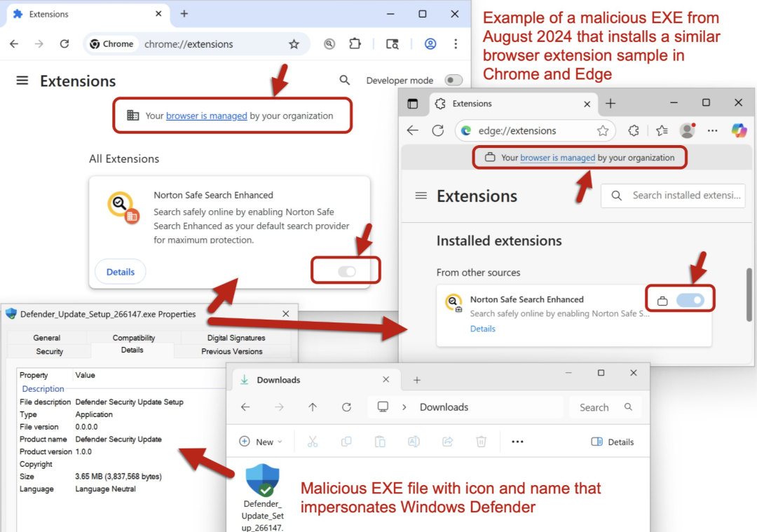The width and height of the screenshot is (757, 532).
Task: Open See more ellipsis in Explorer
Action: 517,442
